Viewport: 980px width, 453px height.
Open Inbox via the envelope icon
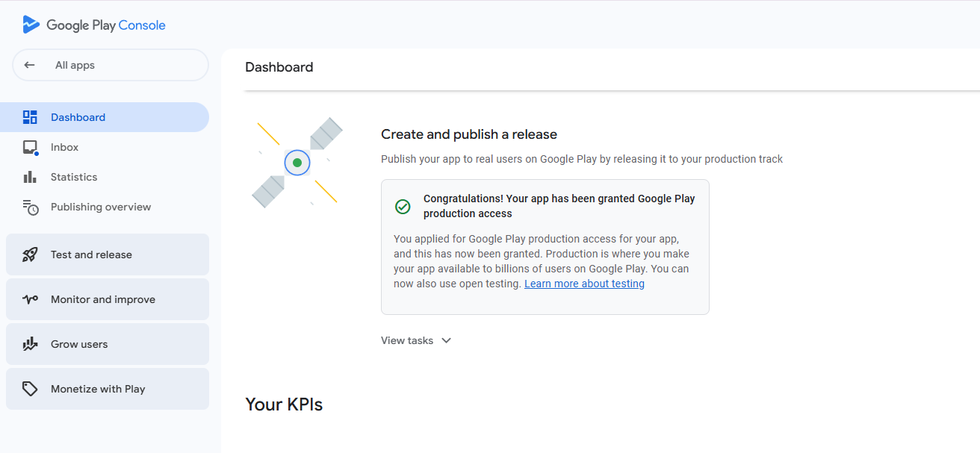(30, 147)
